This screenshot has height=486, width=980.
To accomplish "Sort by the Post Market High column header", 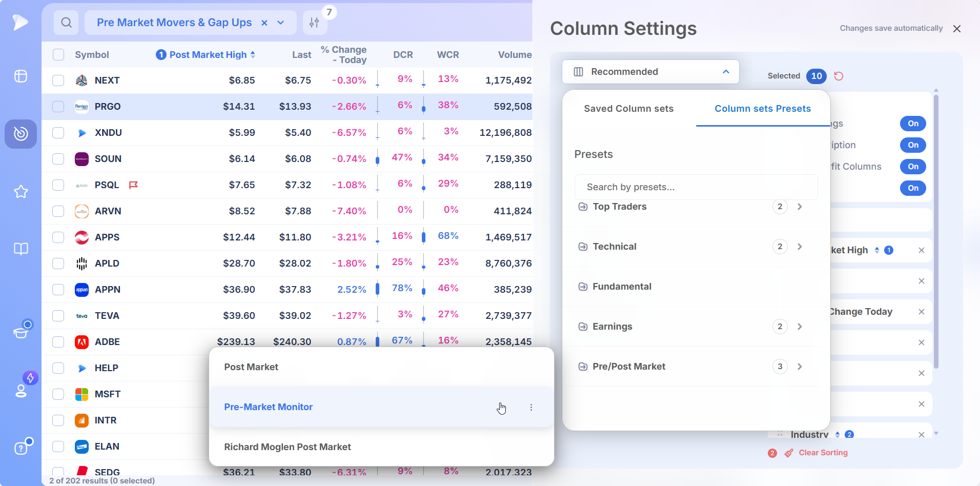I will pos(208,55).
